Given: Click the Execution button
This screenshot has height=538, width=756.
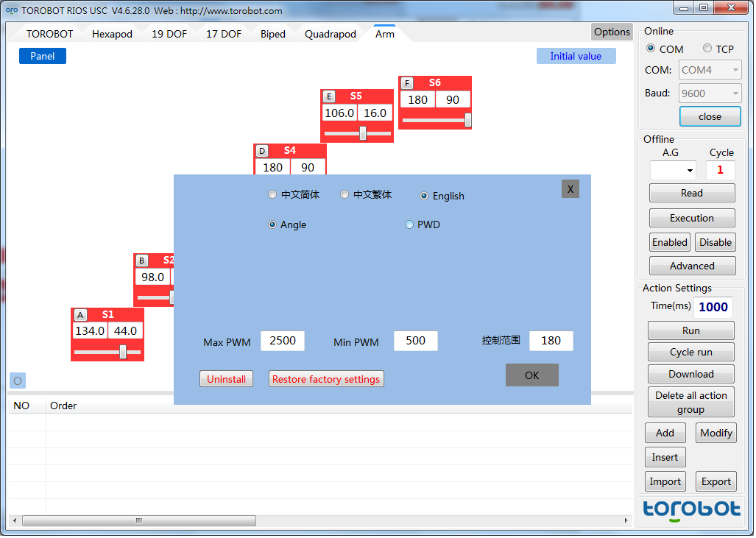Looking at the screenshot, I should point(692,218).
